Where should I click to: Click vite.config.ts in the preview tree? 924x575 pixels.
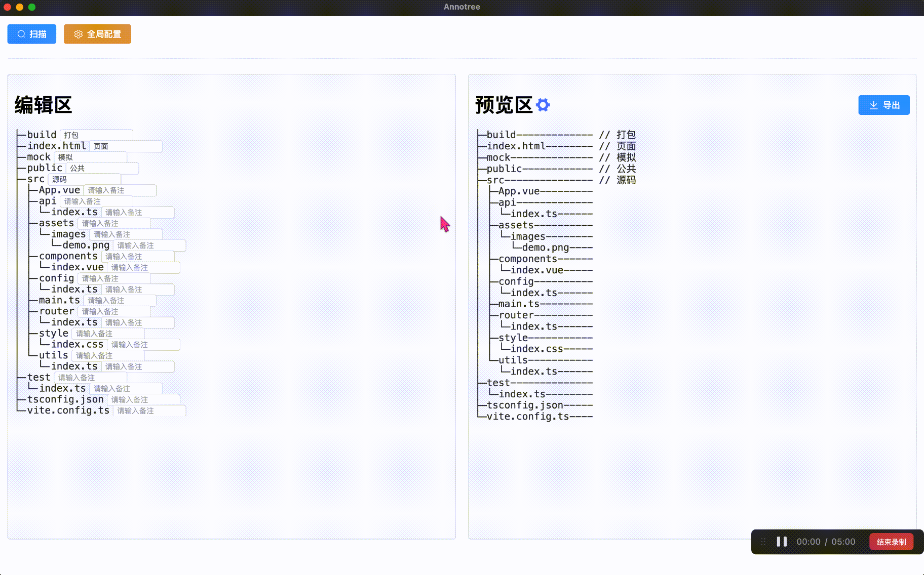pyautogui.click(x=527, y=416)
